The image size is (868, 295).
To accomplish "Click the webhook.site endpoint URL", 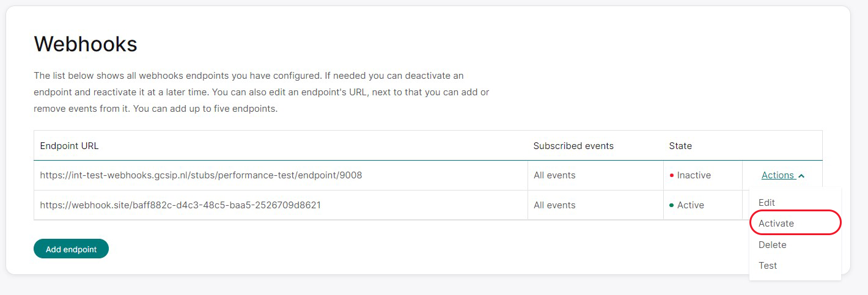I will (x=180, y=205).
